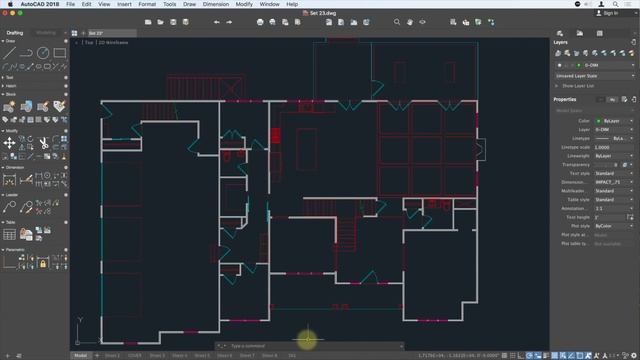Image resolution: width=640 pixels, height=360 pixels.
Task: Activate the Pan hand tool
Action: tap(409, 22)
